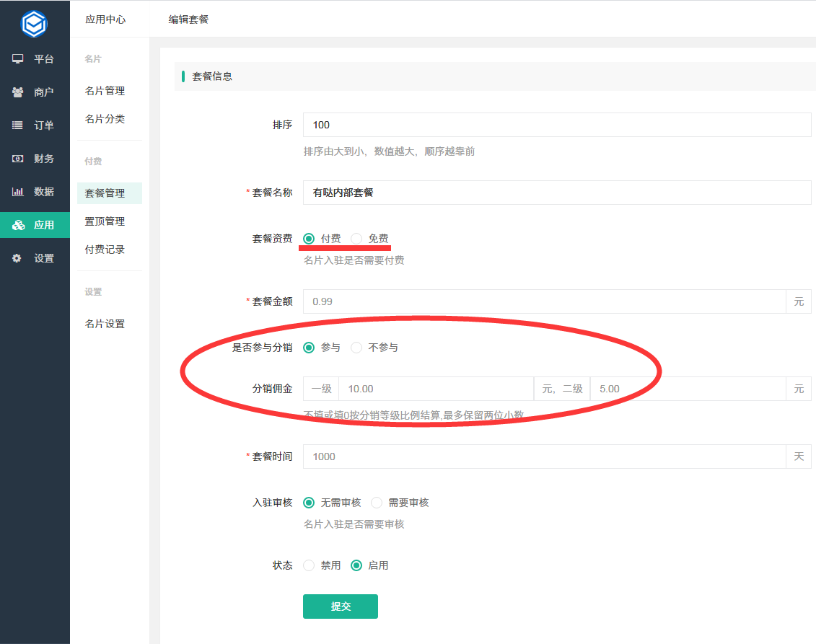Screen dimensions: 816x644
Task: Focus the 排序 input field
Action: 557,125
